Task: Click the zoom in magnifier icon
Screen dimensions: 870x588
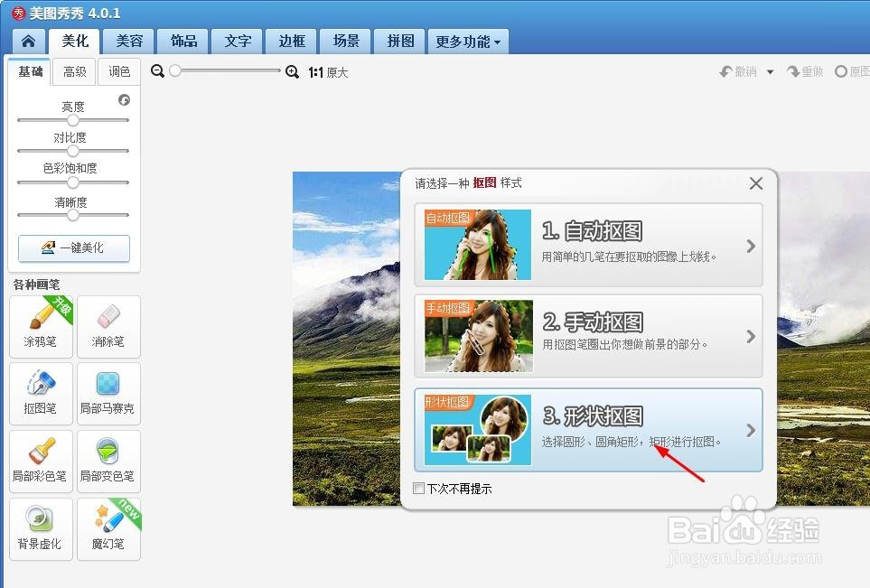Action: pos(292,71)
